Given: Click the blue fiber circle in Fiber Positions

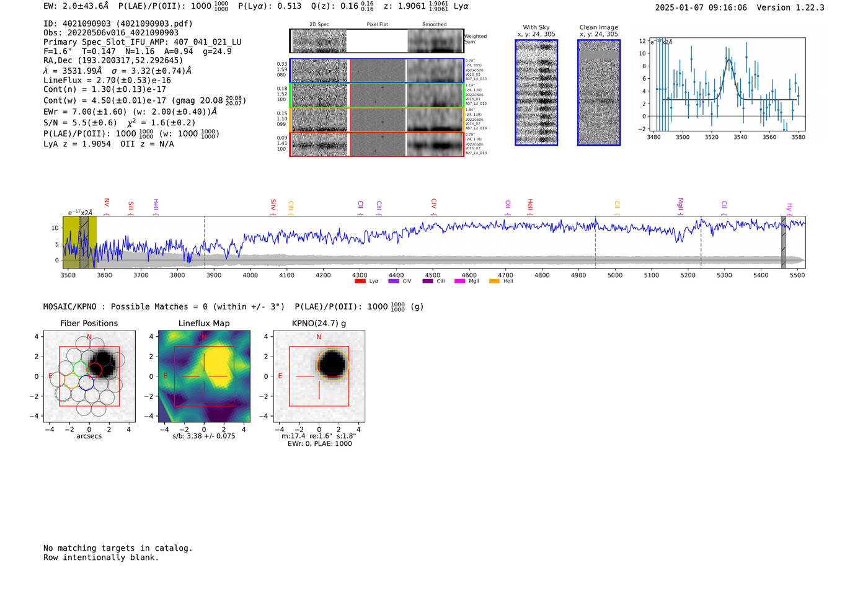Looking at the screenshot, I should 86,383.
